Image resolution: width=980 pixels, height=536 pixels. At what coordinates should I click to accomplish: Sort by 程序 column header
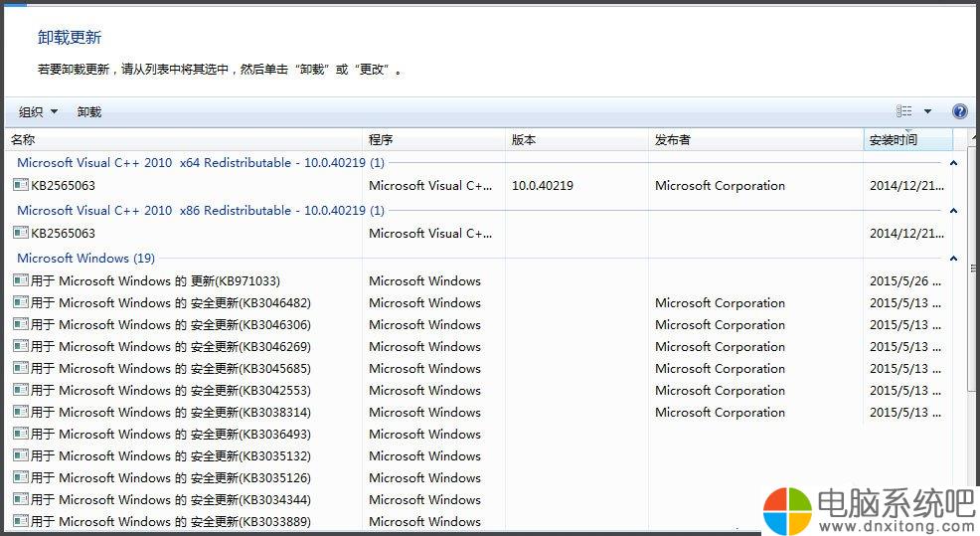click(x=433, y=140)
